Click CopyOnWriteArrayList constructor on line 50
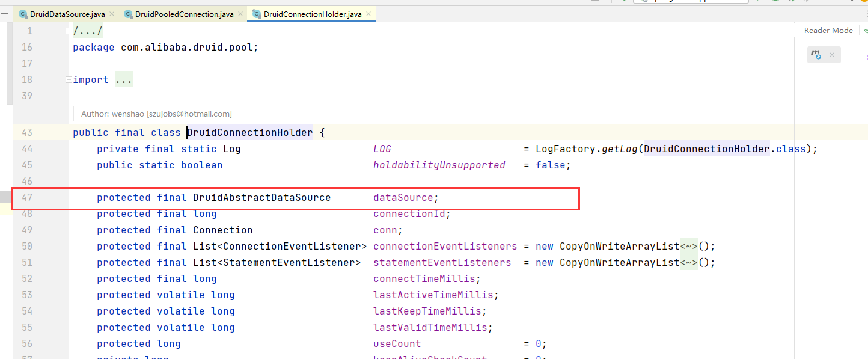 (620, 247)
